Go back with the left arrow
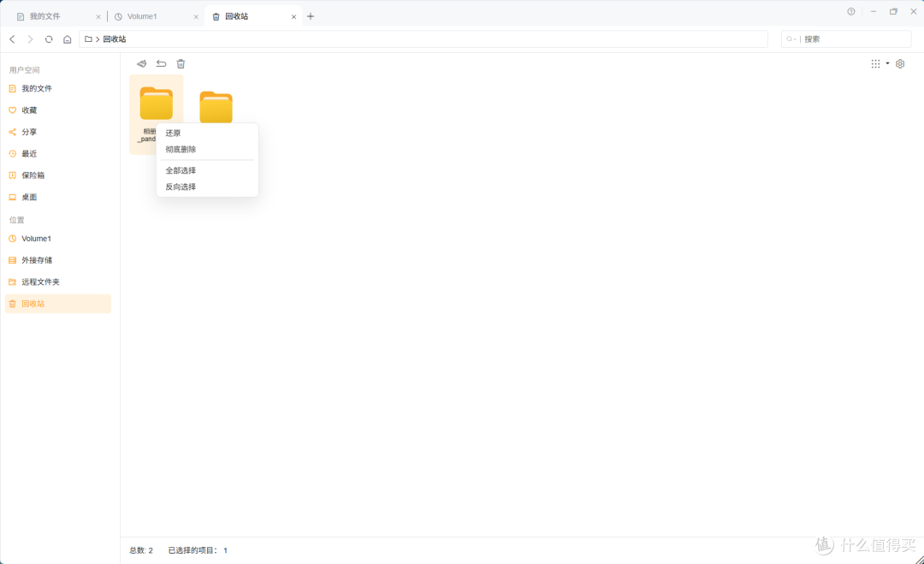This screenshot has height=564, width=924. click(x=12, y=39)
